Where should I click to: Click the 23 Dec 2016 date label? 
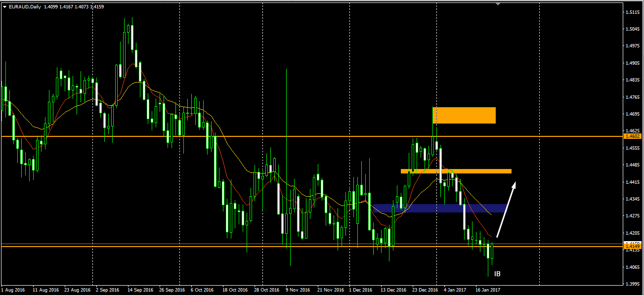[425, 290]
